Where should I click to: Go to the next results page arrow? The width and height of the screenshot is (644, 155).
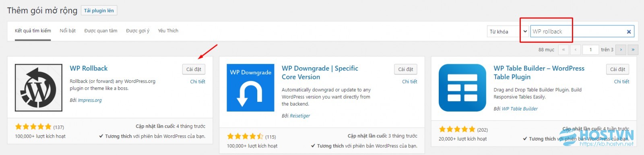coord(621,50)
